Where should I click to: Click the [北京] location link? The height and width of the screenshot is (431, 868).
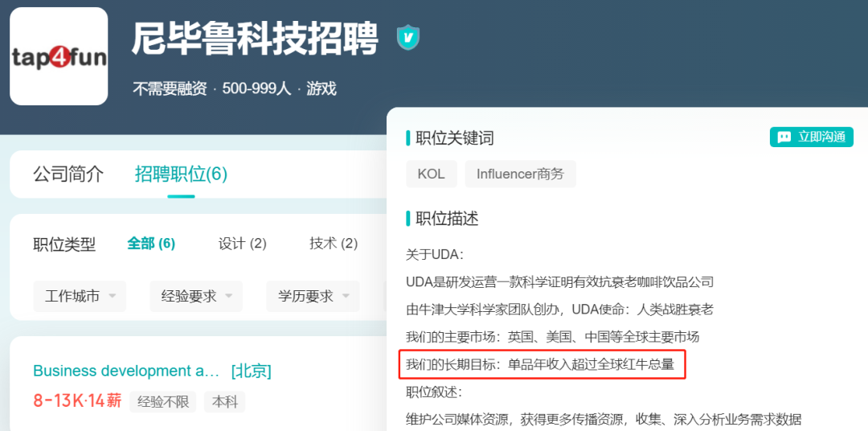coord(252,371)
